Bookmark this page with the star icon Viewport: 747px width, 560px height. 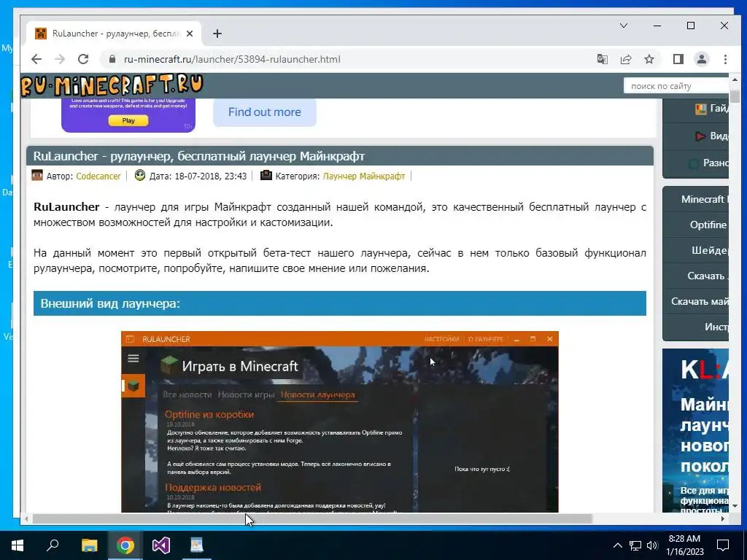(x=649, y=59)
